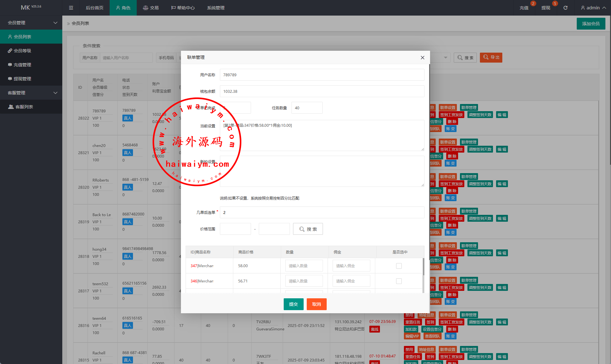This screenshot has height=364, width=611.
Task: Switch to the 交易 top menu
Action: (x=151, y=8)
